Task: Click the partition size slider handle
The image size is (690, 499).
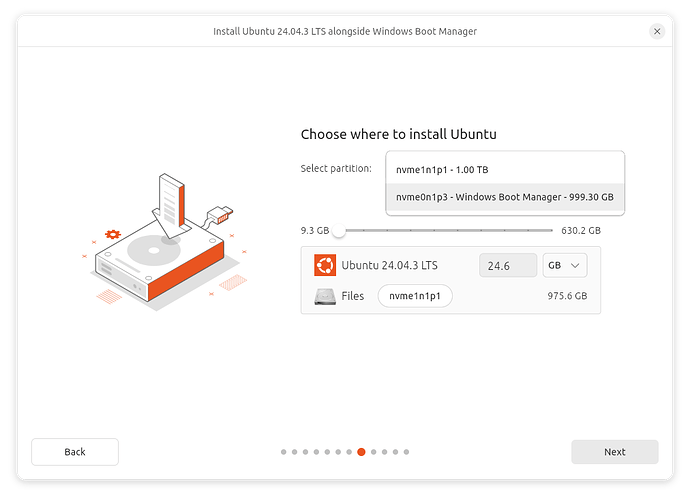Action: (x=339, y=230)
